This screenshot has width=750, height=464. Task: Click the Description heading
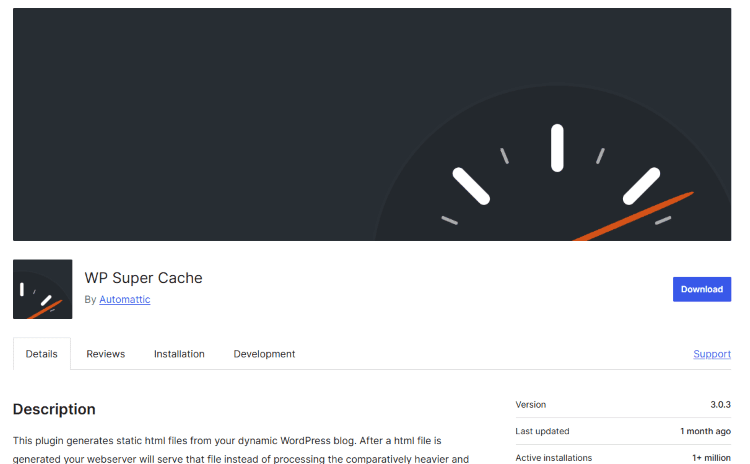(54, 409)
